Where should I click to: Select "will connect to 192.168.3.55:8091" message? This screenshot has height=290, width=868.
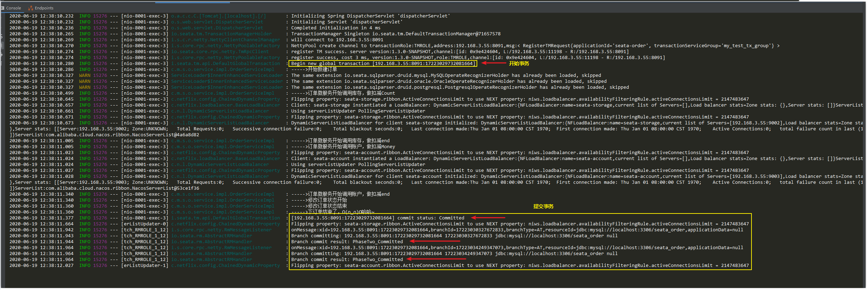pyautogui.click(x=337, y=40)
